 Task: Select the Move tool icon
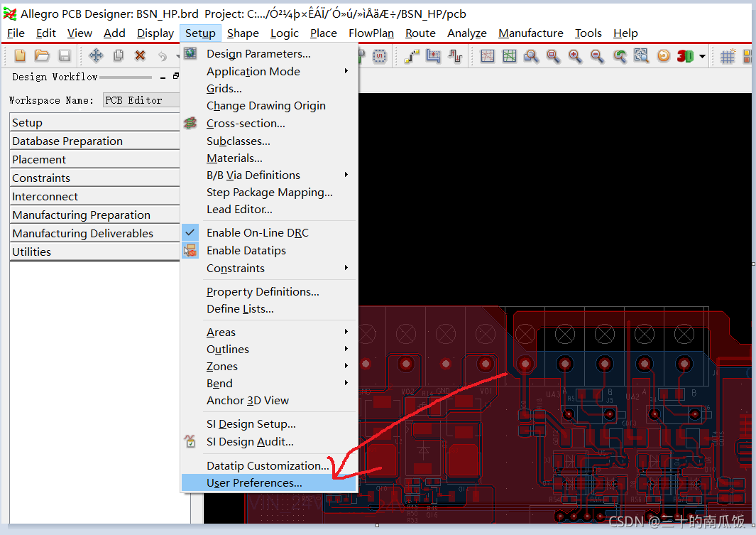point(96,56)
